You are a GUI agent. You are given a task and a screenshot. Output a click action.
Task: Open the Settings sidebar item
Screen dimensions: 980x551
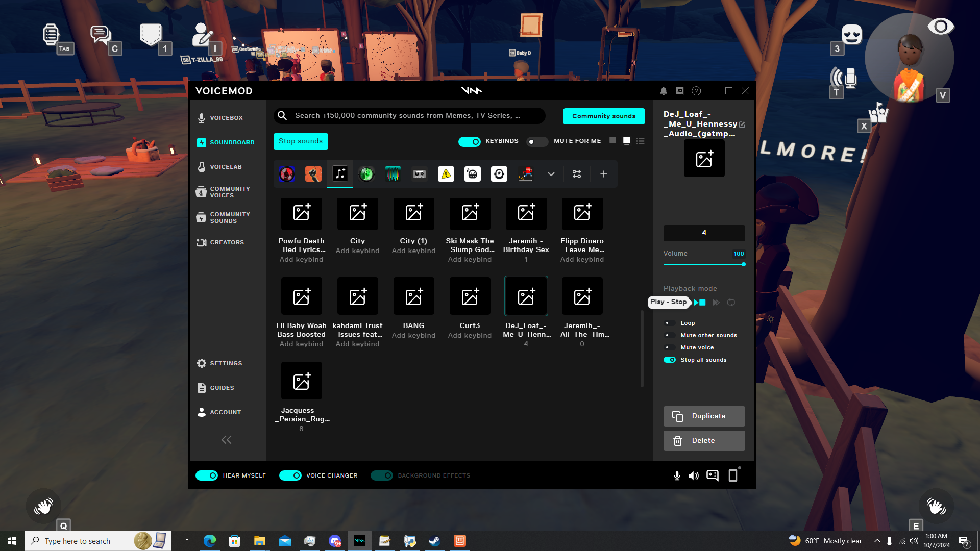pos(226,363)
